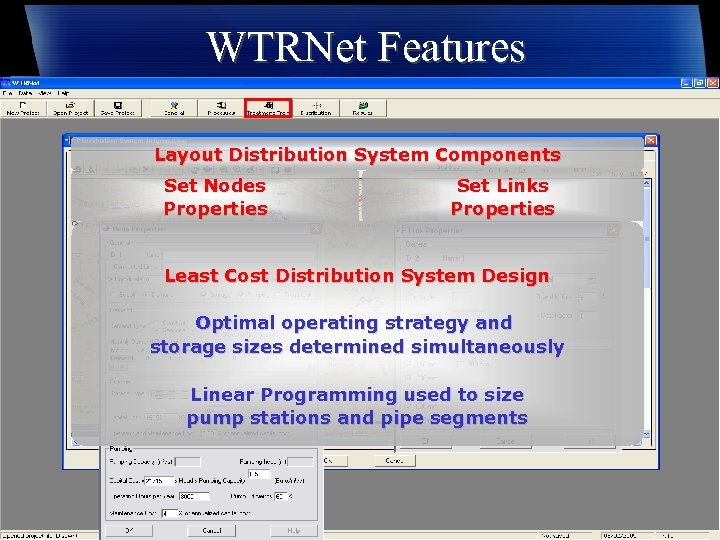Open the View menu

45,93
